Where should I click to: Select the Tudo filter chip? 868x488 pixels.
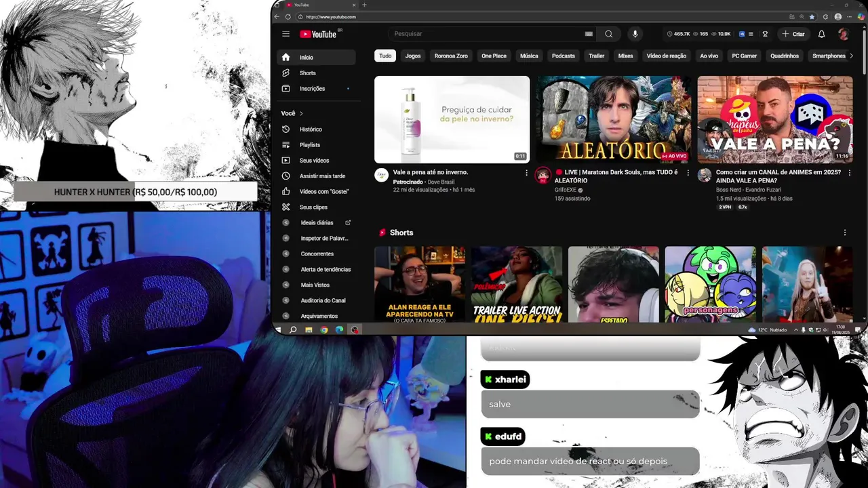tap(385, 56)
